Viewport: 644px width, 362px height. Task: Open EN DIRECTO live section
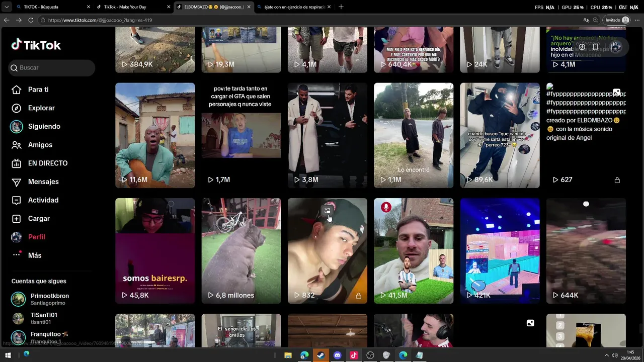point(48,163)
